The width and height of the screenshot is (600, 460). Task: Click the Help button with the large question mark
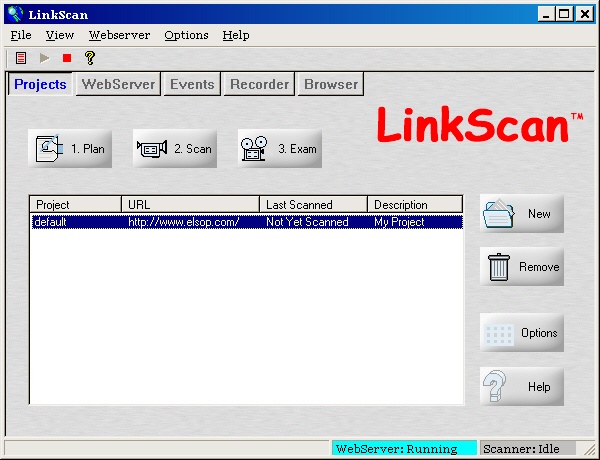pos(522,387)
